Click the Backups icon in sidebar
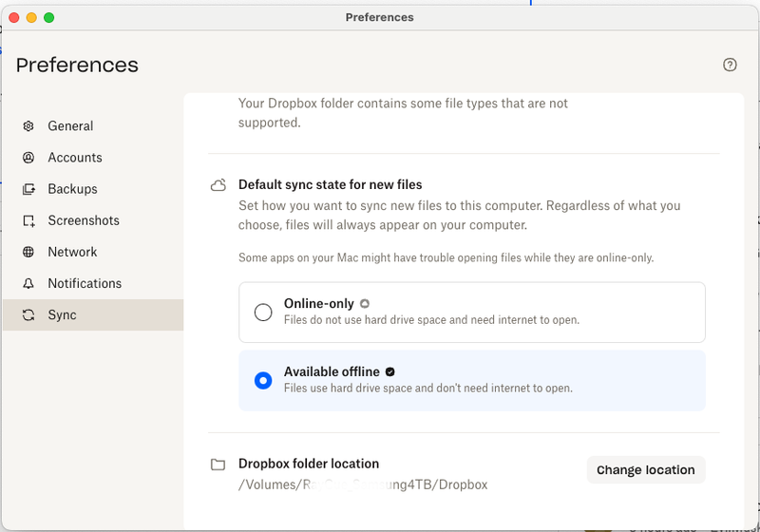 point(28,189)
